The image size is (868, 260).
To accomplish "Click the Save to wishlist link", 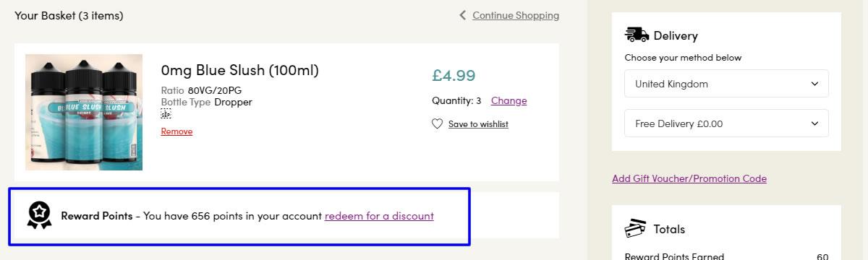I will click(x=478, y=124).
